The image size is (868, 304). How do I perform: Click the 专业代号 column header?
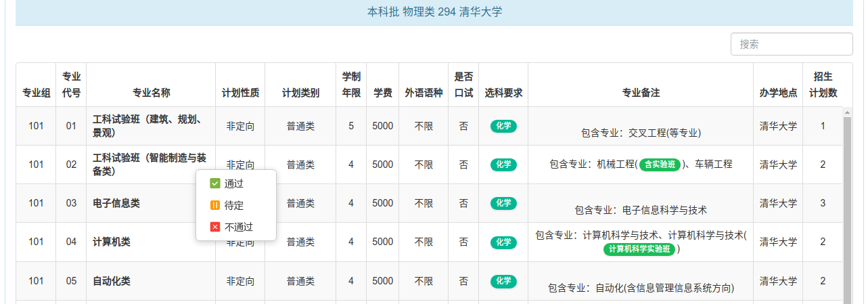coord(71,85)
